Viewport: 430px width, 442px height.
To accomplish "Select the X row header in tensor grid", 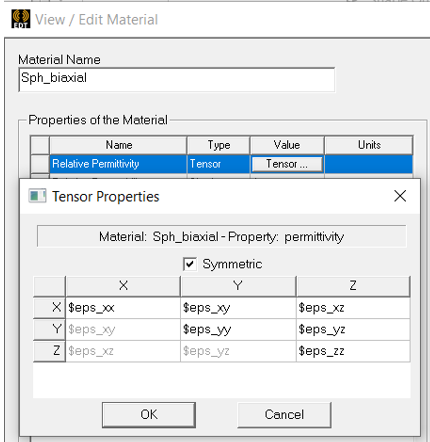I will (49, 307).
